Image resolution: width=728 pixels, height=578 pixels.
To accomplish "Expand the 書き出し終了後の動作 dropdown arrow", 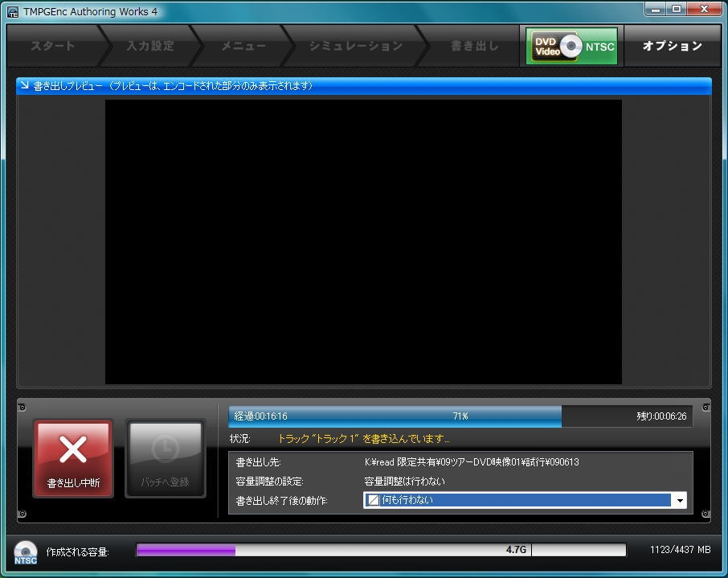I will tap(679, 500).
